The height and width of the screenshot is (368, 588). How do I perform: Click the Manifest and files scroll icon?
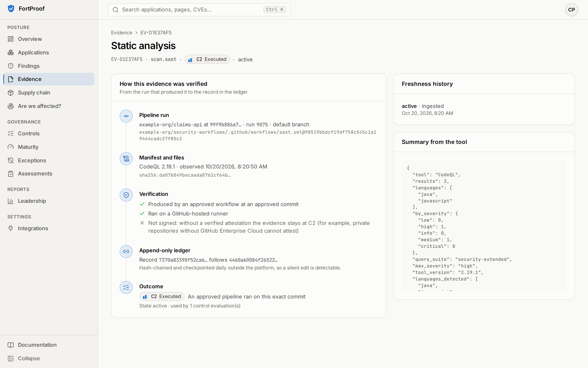126,159
